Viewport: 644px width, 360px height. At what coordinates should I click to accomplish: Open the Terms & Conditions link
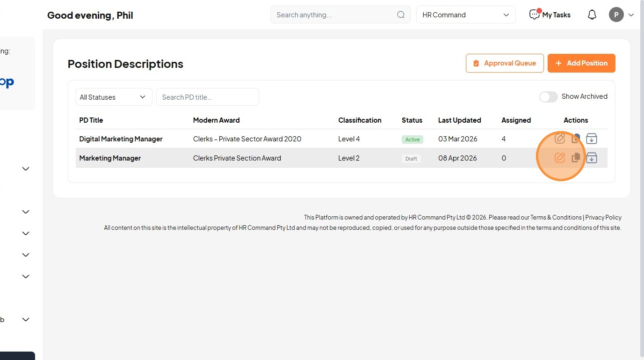click(x=556, y=217)
